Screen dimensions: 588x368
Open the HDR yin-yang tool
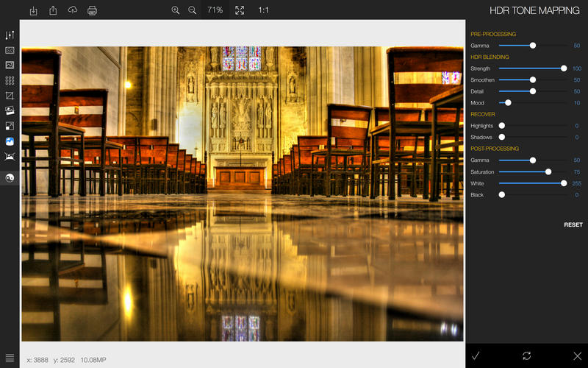tap(10, 177)
